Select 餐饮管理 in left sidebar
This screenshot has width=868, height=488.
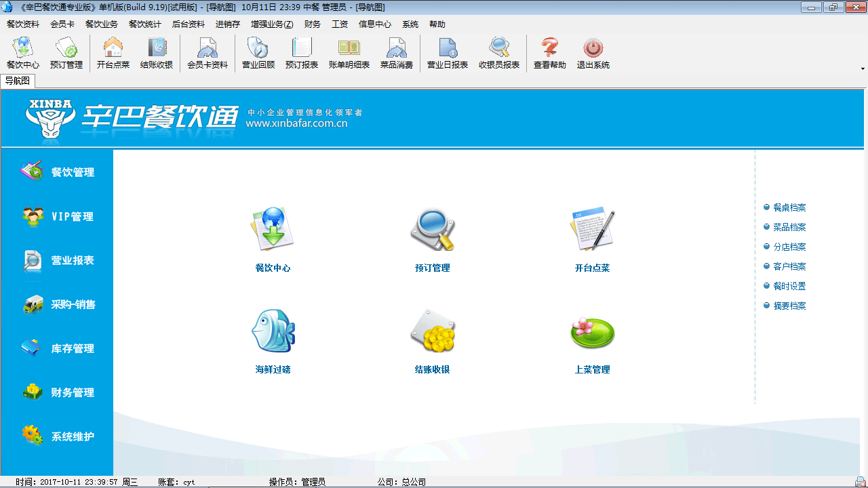point(57,172)
